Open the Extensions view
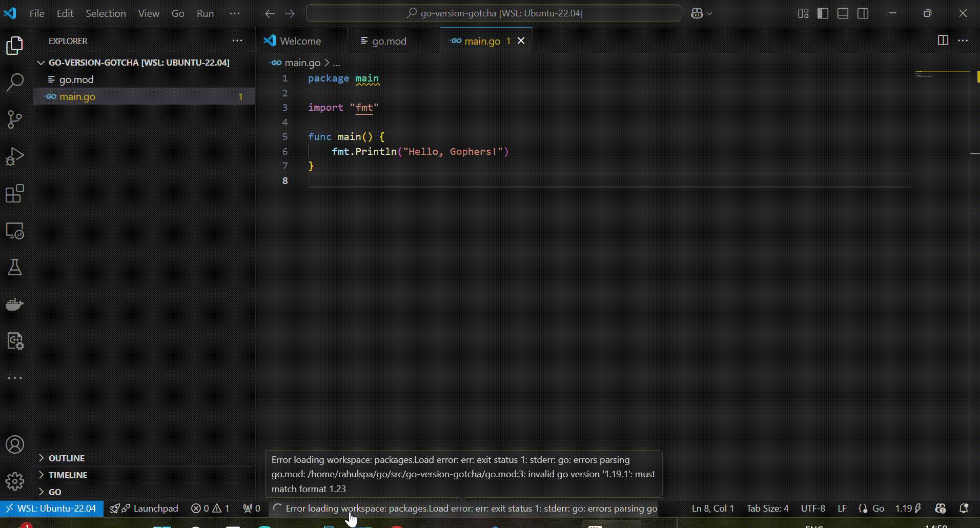Screen dimensions: 980x528 [15, 194]
